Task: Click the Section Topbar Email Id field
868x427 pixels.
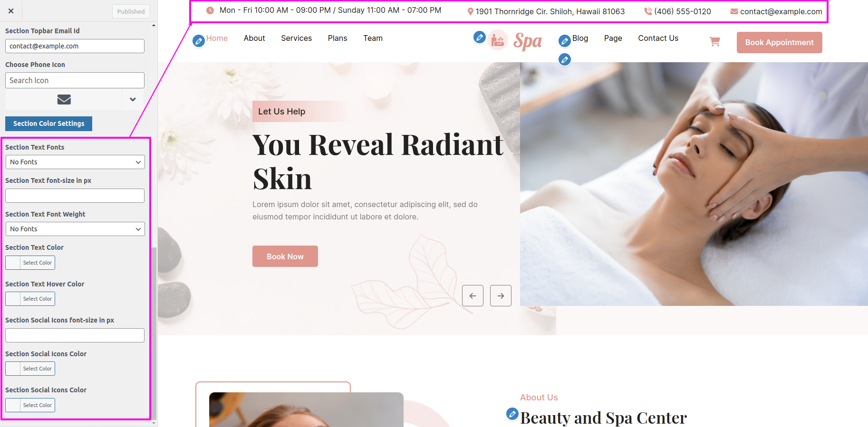Action: coord(75,46)
